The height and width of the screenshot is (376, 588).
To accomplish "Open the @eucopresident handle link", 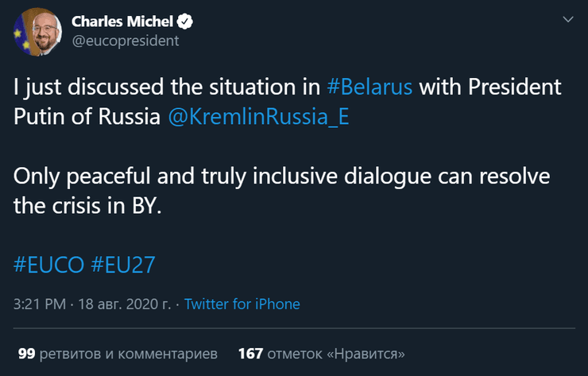I will pyautogui.click(x=126, y=41).
